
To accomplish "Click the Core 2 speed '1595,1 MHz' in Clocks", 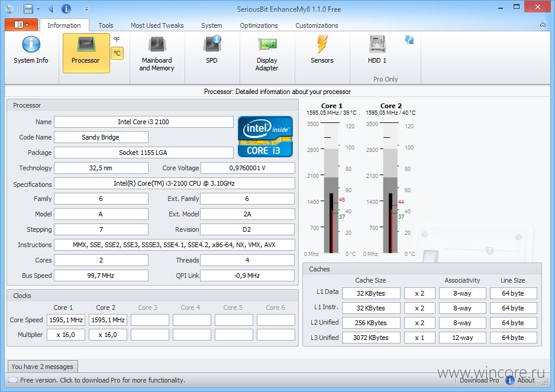I will [x=108, y=320].
